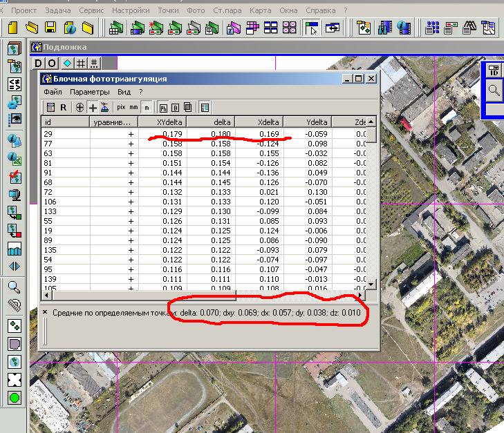The height and width of the screenshot is (433, 504).
Task: Click the yellow new document icon
Action: (13, 28)
